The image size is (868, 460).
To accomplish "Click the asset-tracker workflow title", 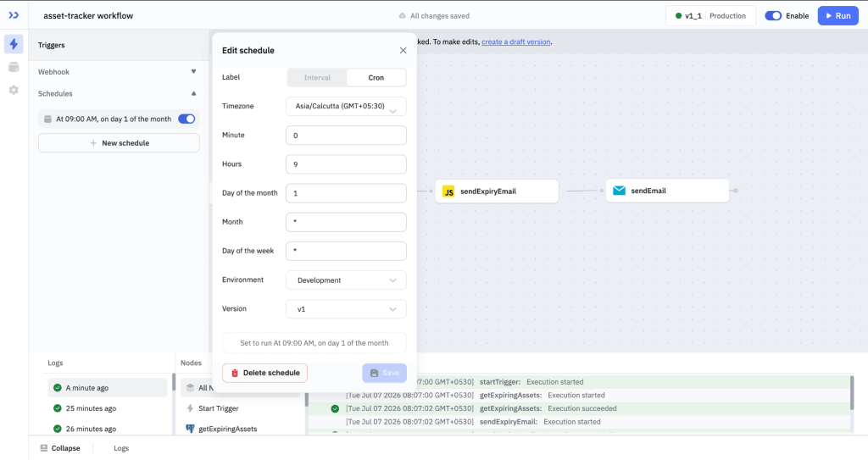I will click(88, 16).
